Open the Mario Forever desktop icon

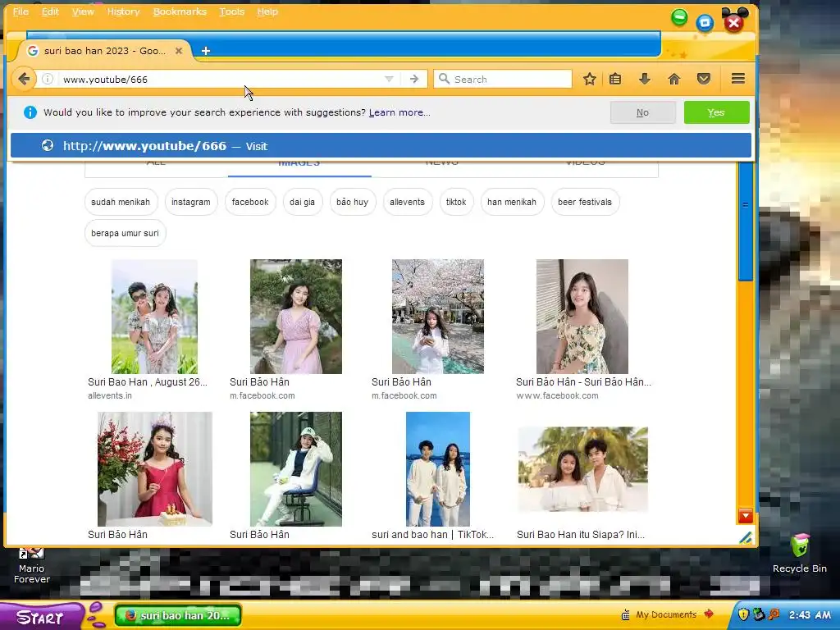tap(32, 565)
